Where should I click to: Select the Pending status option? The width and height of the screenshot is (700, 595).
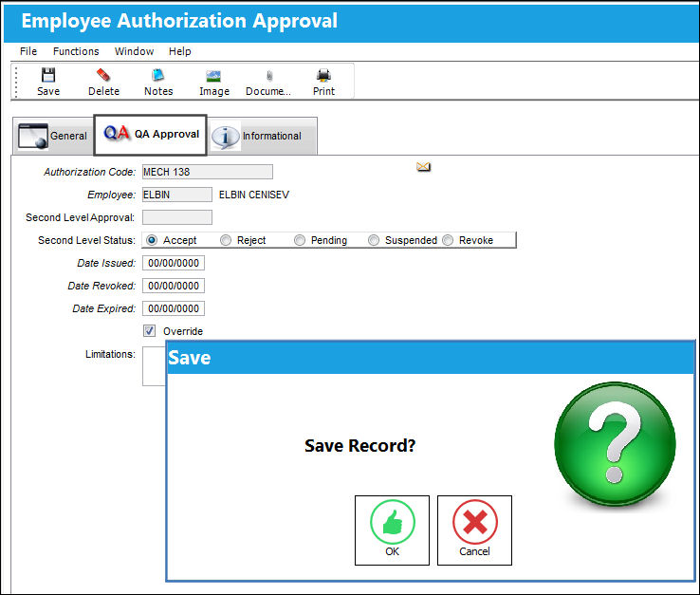click(300, 240)
